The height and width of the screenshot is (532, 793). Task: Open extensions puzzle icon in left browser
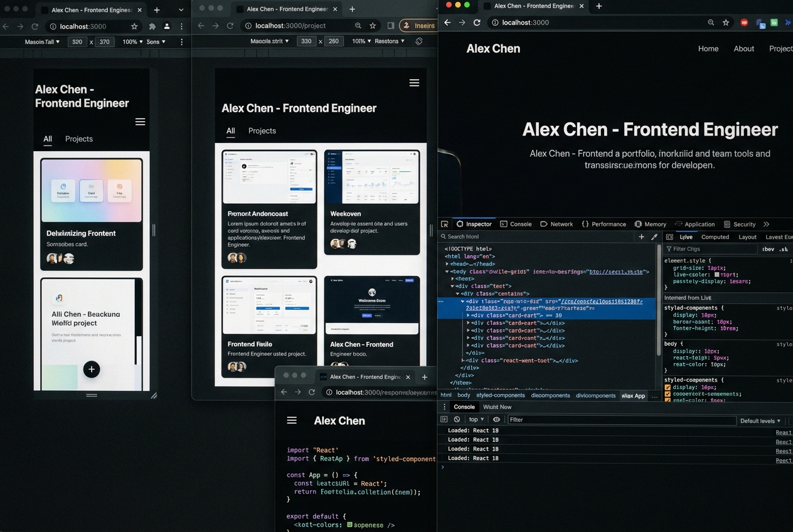152,26
